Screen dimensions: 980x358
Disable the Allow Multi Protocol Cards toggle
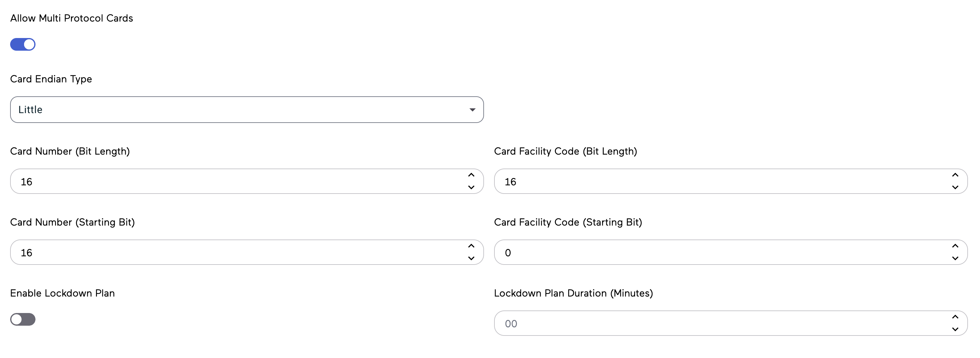click(22, 44)
